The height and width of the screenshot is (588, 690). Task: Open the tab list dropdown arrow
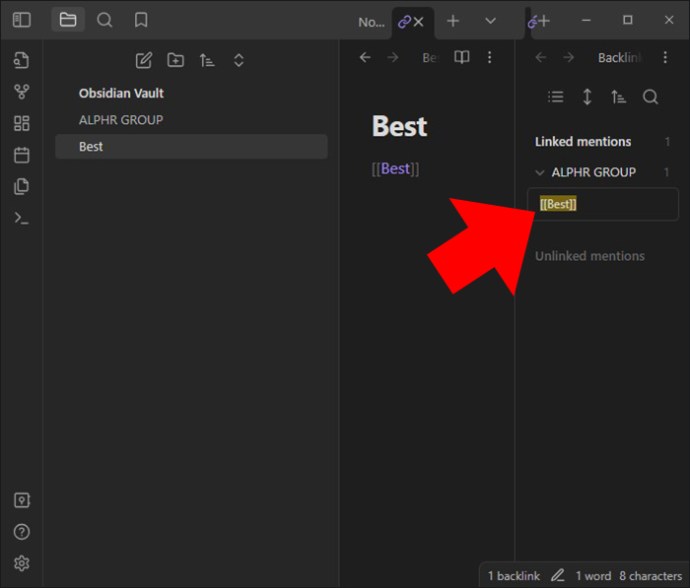tap(490, 21)
